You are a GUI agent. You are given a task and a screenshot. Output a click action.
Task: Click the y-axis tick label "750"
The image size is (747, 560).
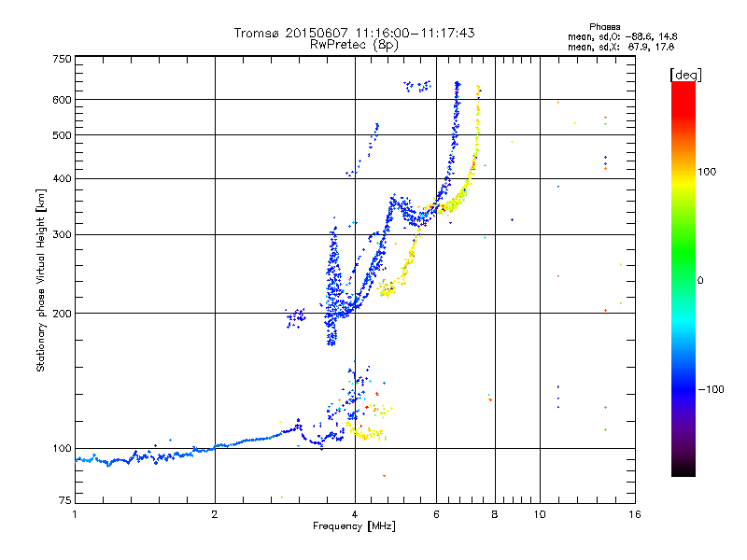(x=62, y=59)
